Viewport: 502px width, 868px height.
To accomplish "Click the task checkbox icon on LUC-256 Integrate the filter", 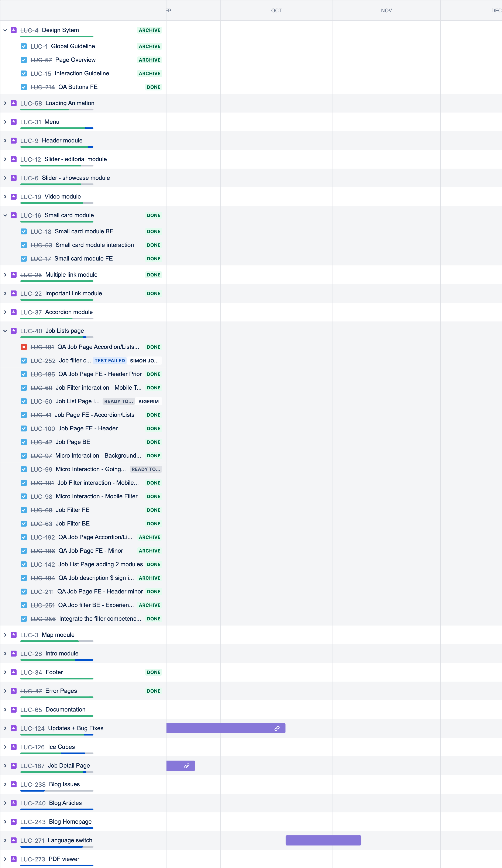I will point(24,619).
